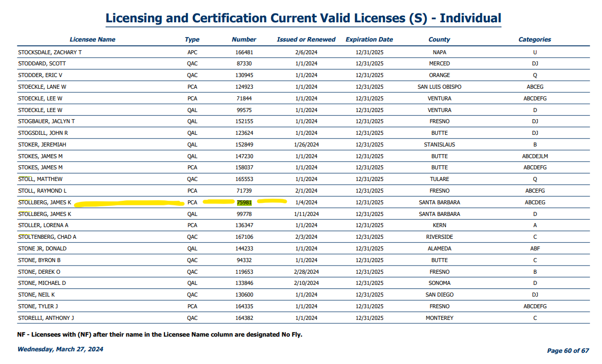
Task: Select the name 'STODDER, ERIC V'
Action: click(x=40, y=75)
